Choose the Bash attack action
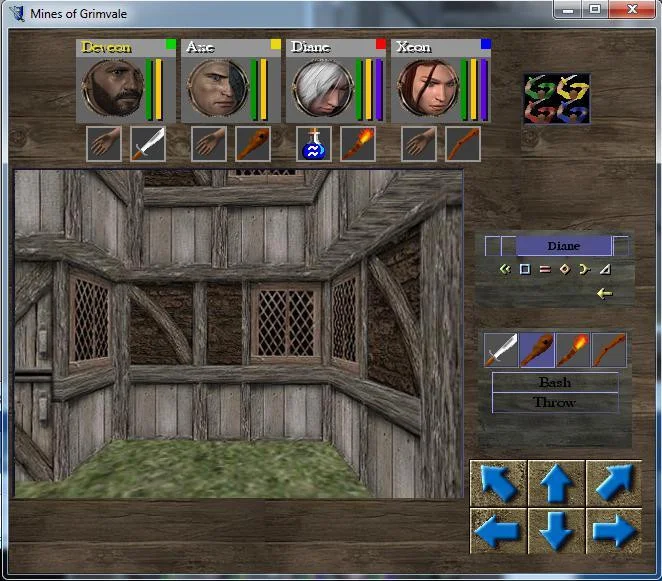This screenshot has width=662, height=581. (x=555, y=383)
